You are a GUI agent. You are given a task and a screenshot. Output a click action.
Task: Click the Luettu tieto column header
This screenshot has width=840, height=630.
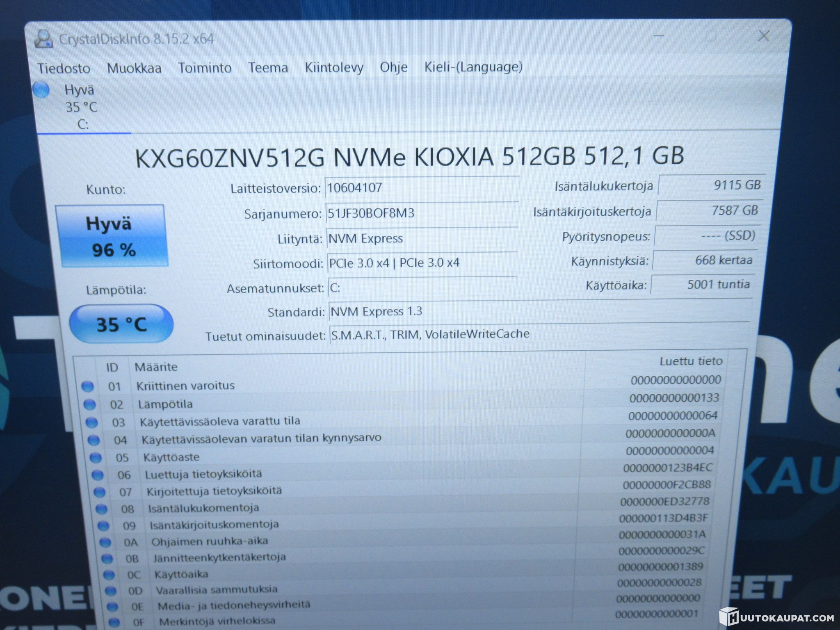691,361
